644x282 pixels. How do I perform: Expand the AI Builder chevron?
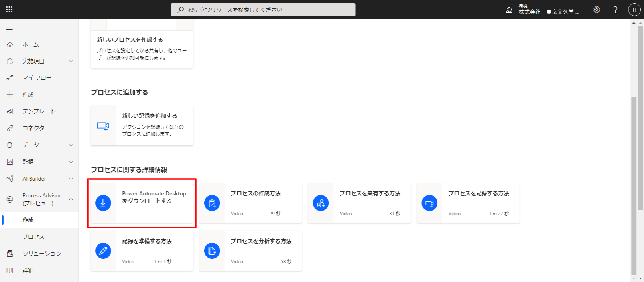pos(71,179)
